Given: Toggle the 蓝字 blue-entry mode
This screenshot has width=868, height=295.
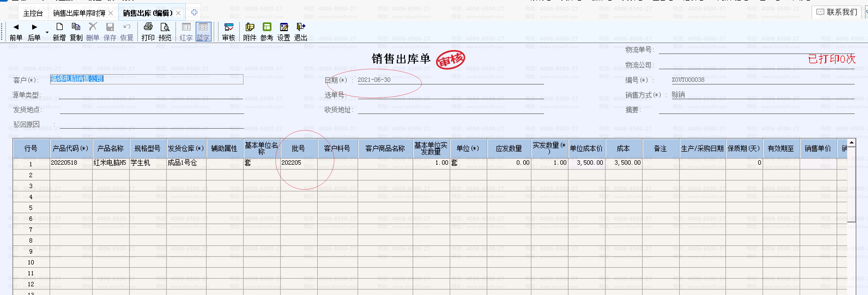Looking at the screenshot, I should coord(203,31).
